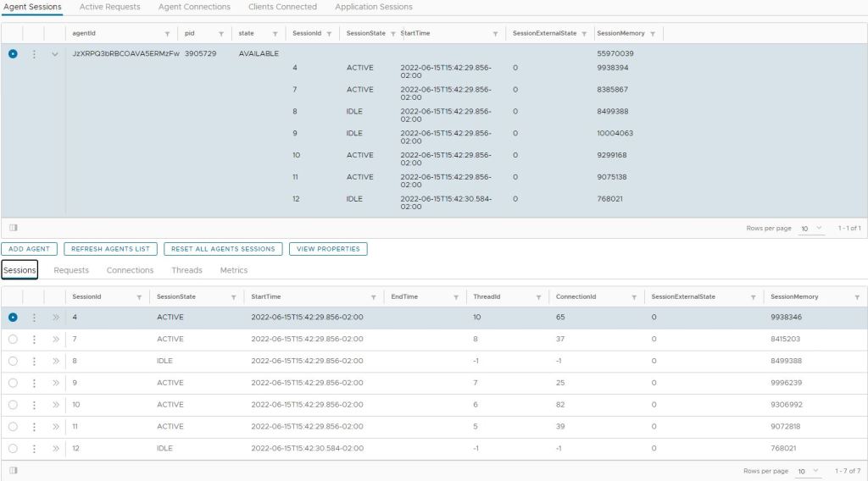The image size is (868, 481).
Task: Collapse the agent row details chevron
Action: tap(55, 54)
